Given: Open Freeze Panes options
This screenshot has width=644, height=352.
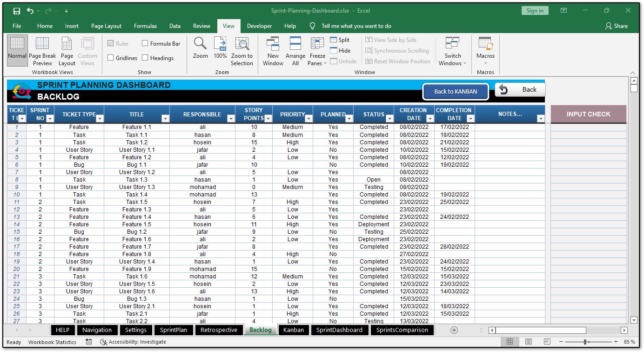Looking at the screenshot, I should click(317, 51).
